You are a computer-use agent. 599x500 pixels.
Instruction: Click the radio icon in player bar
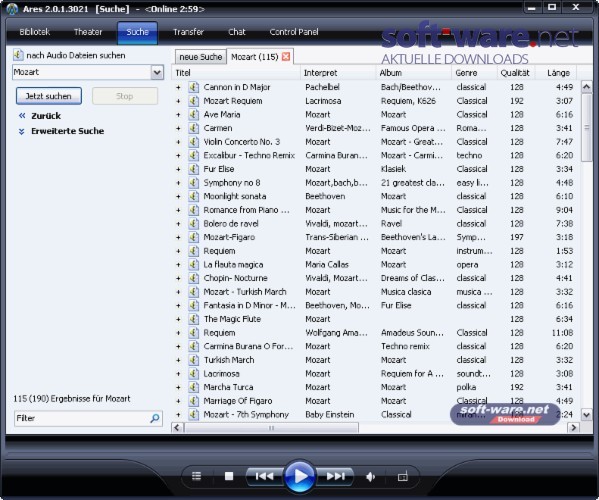pyautogui.click(x=403, y=476)
